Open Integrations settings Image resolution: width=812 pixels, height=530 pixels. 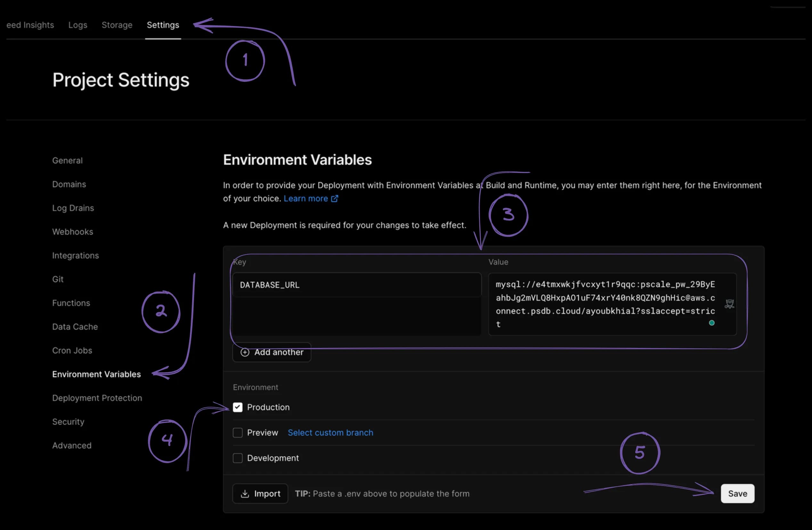click(75, 255)
